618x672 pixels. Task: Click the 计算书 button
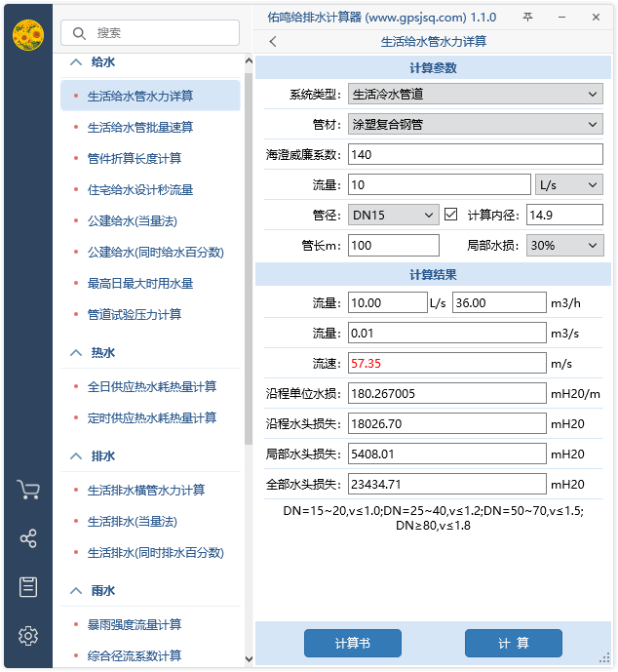(353, 643)
